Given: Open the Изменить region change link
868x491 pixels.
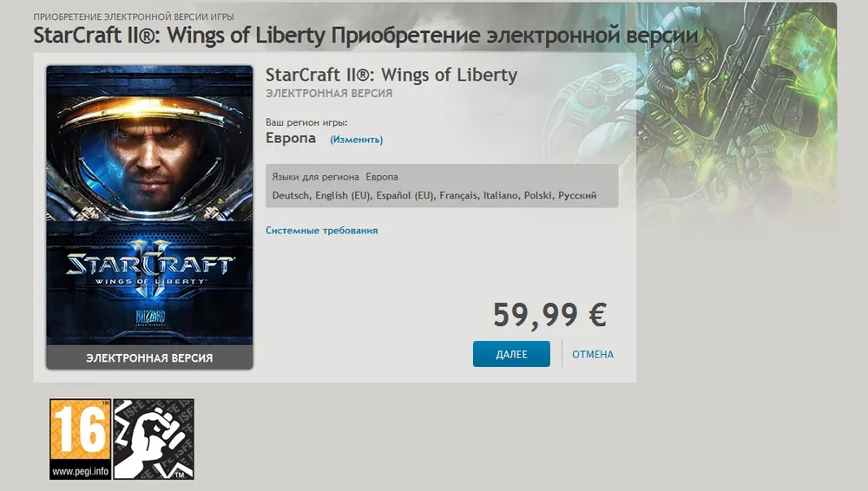Looking at the screenshot, I should (x=357, y=140).
